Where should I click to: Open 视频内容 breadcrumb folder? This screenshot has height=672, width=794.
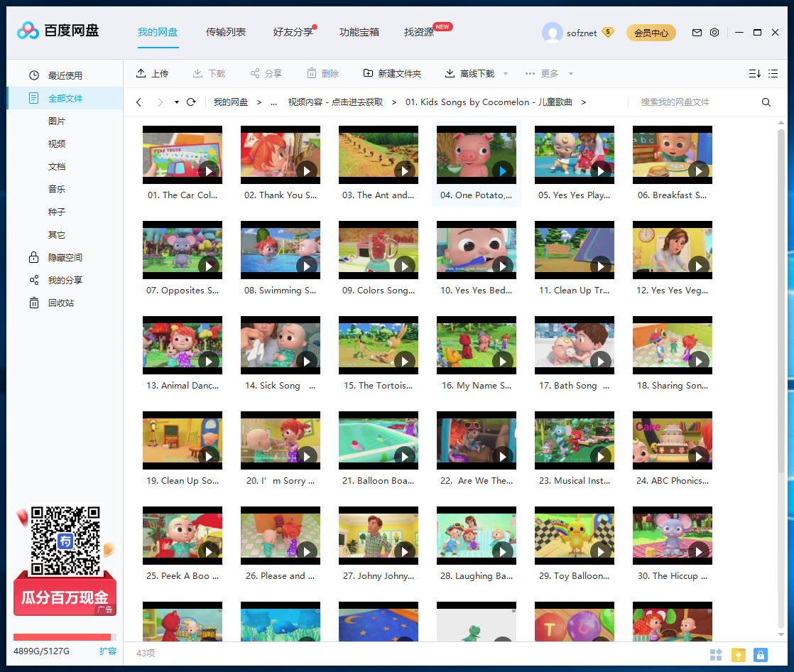click(x=335, y=102)
